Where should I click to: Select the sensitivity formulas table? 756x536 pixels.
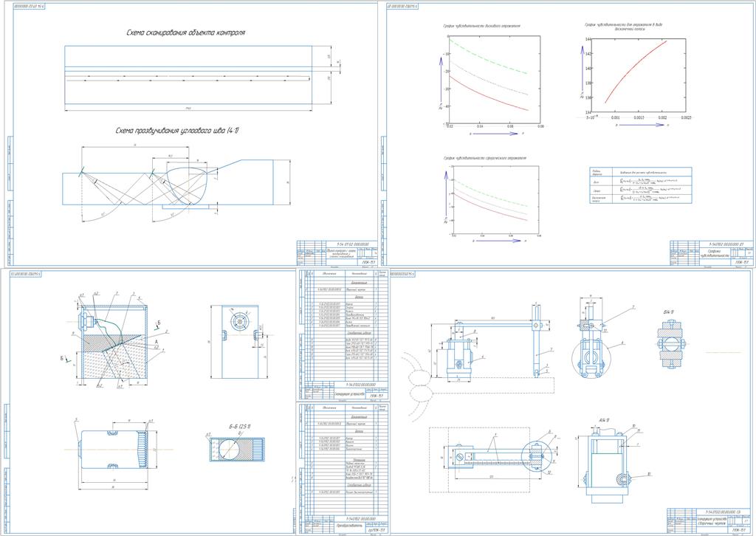click(640, 185)
